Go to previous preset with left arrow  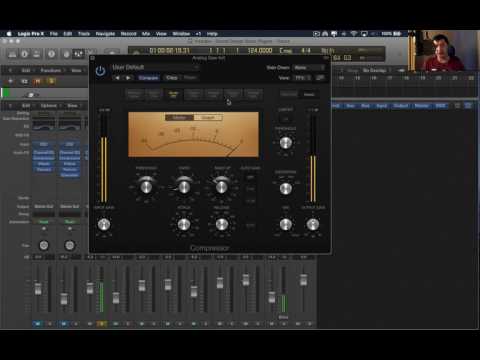(x=117, y=78)
